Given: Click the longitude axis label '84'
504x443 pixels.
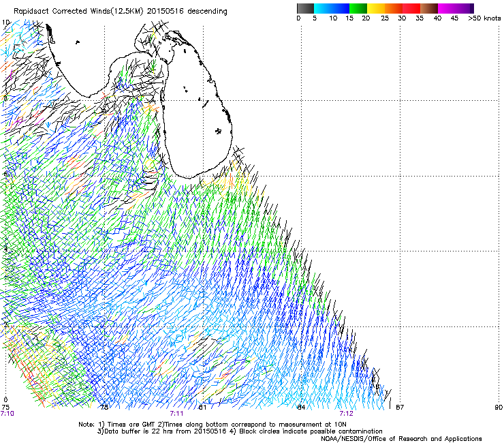Looking at the screenshot, I should tap(301, 408).
